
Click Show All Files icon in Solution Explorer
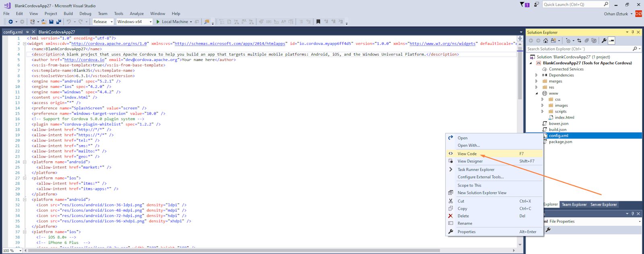pyautogui.click(x=594, y=40)
